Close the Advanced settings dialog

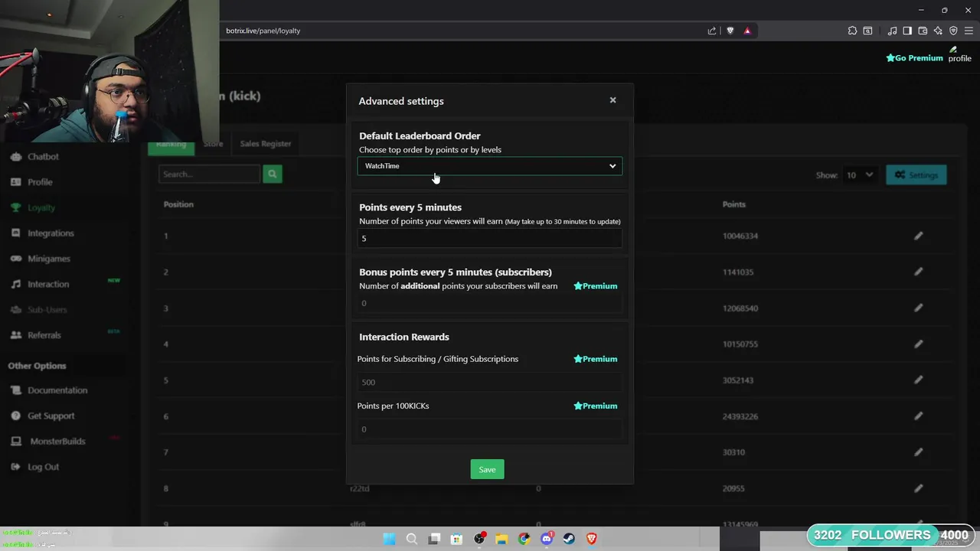tap(612, 100)
